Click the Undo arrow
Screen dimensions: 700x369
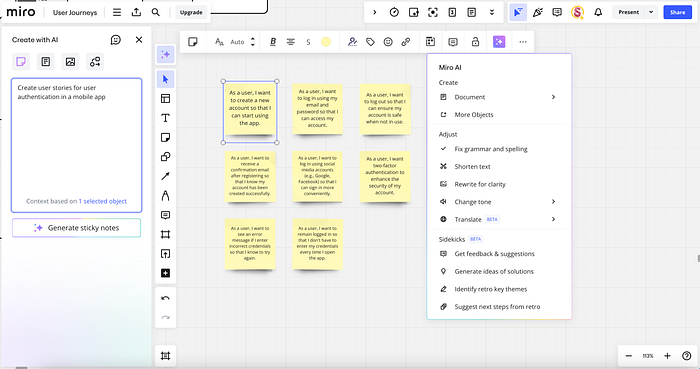coord(166,298)
